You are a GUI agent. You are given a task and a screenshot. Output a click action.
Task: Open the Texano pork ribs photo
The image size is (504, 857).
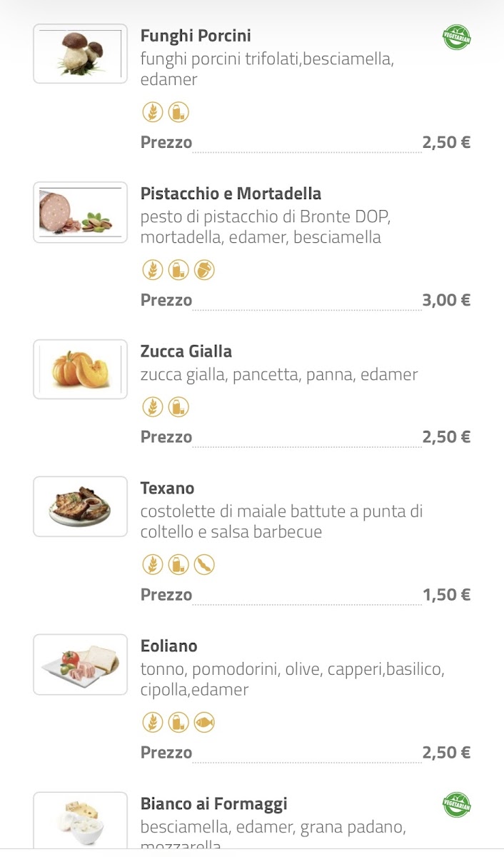(x=79, y=506)
